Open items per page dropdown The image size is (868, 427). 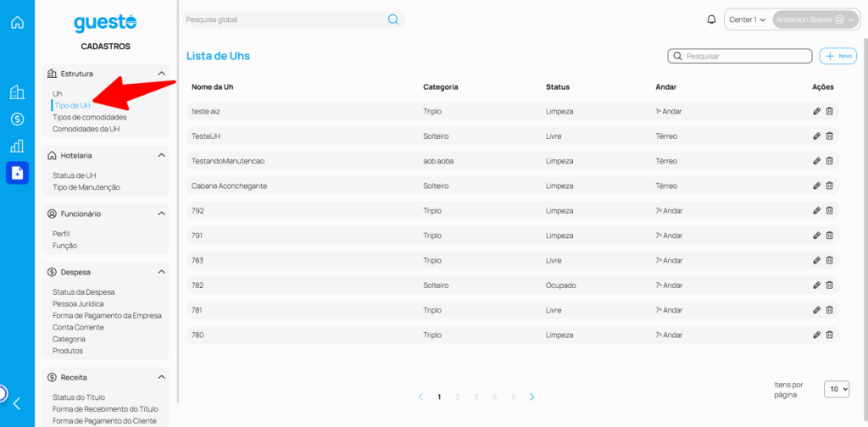pos(836,389)
